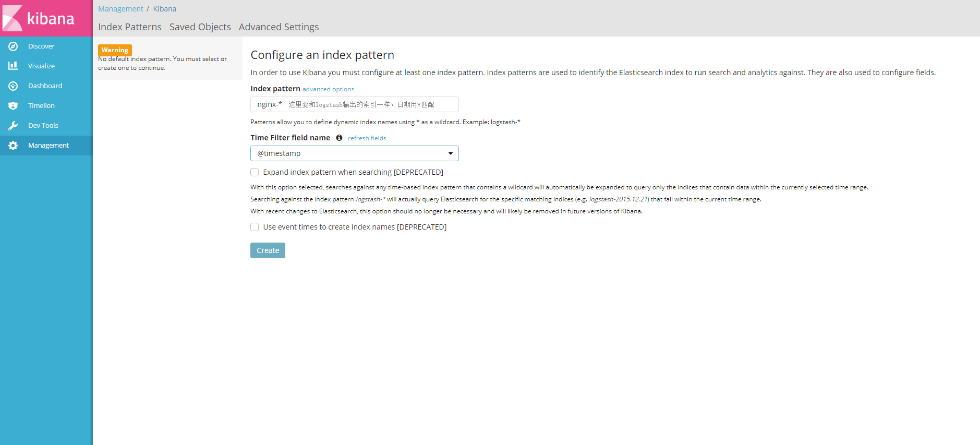
Task: Go to Management breadcrumb
Action: point(120,9)
